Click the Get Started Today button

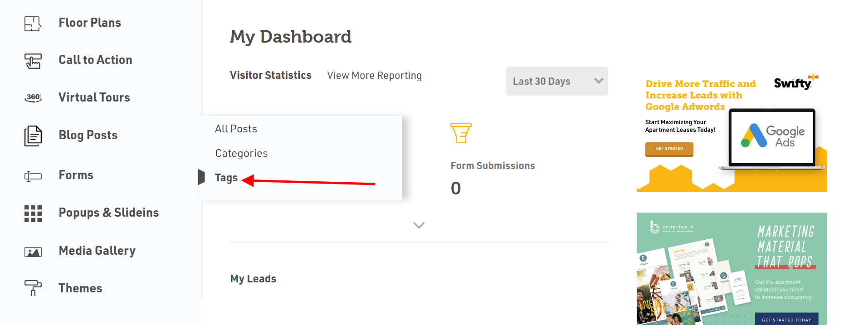(x=786, y=319)
